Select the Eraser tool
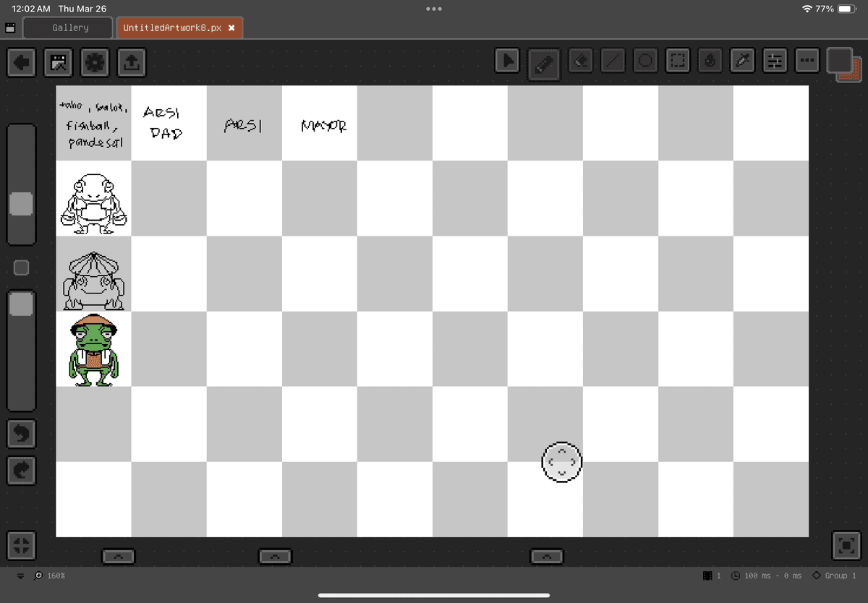Image resolution: width=868 pixels, height=603 pixels. click(x=581, y=62)
